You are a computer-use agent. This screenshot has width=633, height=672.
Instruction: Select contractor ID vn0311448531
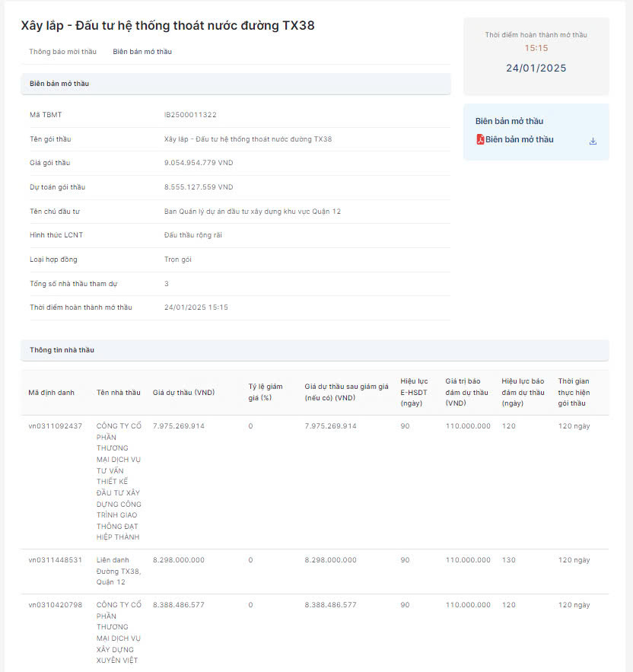click(x=56, y=560)
